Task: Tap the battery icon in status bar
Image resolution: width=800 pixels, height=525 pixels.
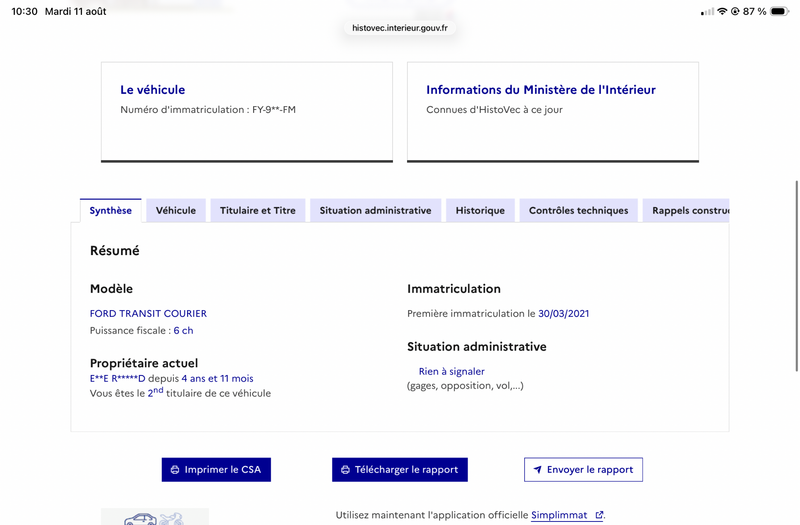Action: [780, 11]
